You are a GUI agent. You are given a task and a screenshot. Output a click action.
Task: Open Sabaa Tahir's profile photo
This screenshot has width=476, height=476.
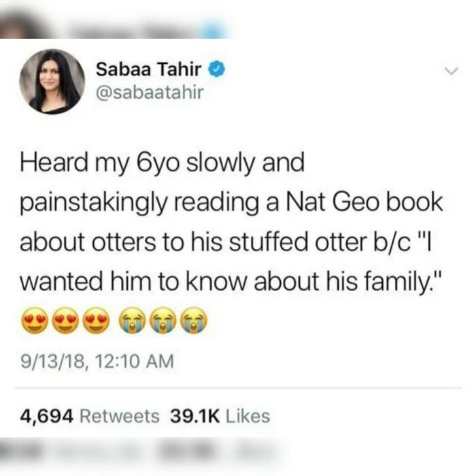52,82
